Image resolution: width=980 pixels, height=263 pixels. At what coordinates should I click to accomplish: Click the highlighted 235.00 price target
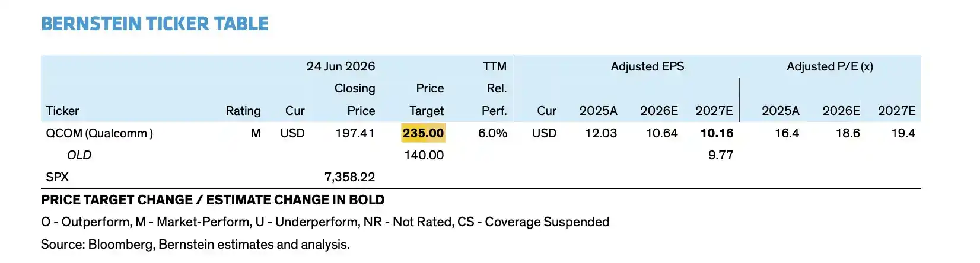(423, 133)
